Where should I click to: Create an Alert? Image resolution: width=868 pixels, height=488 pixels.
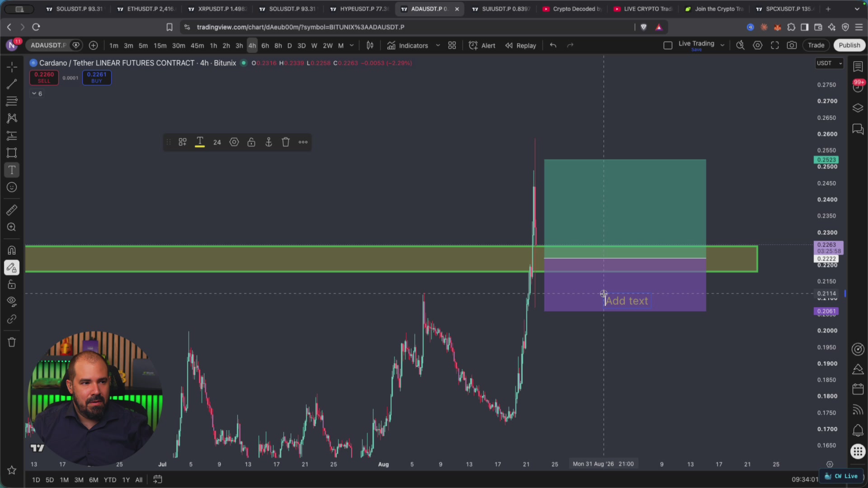482,46
